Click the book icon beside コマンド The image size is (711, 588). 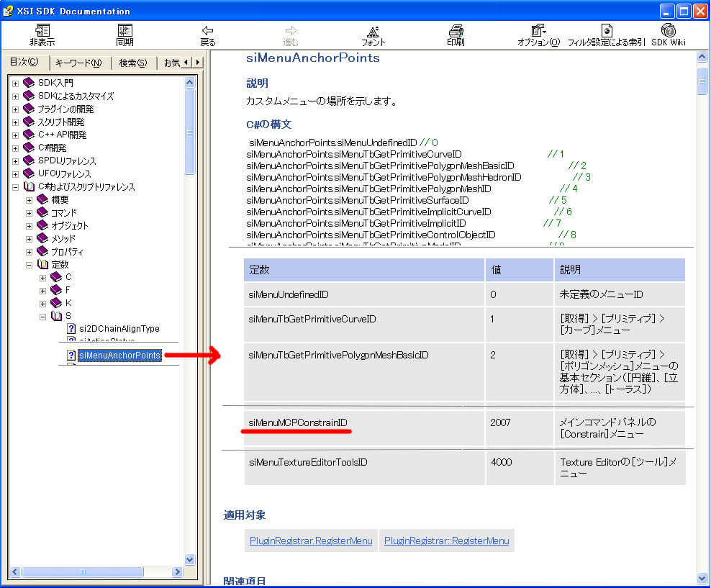(x=42, y=212)
